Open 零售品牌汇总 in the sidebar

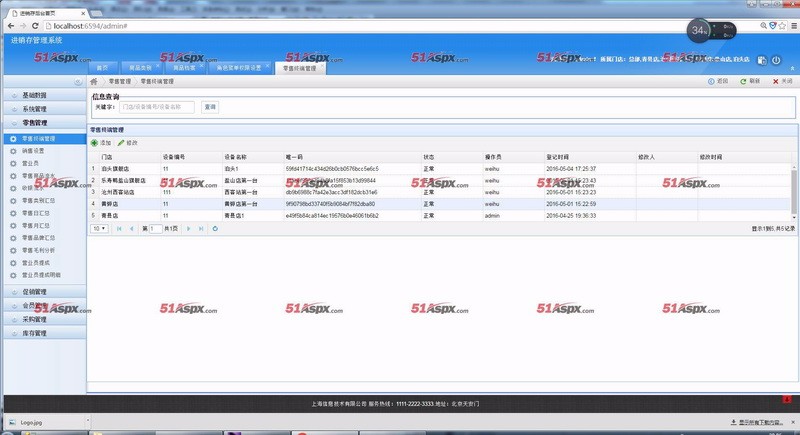tap(39, 238)
